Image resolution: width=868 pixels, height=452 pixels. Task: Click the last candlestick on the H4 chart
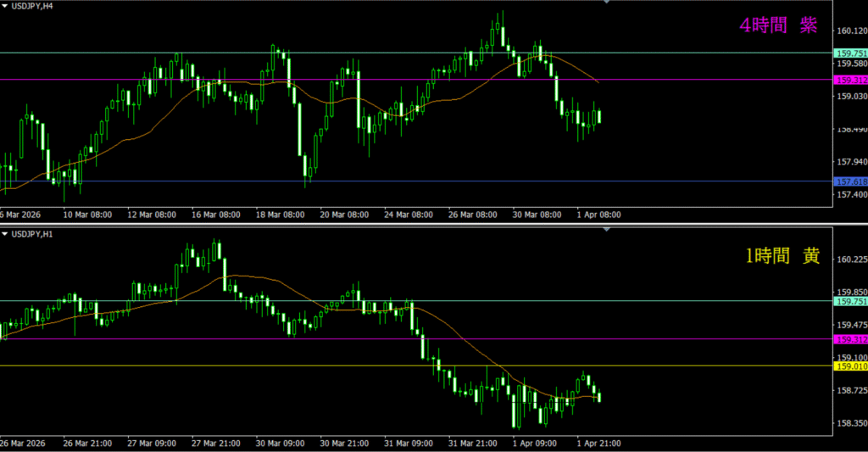(599, 117)
